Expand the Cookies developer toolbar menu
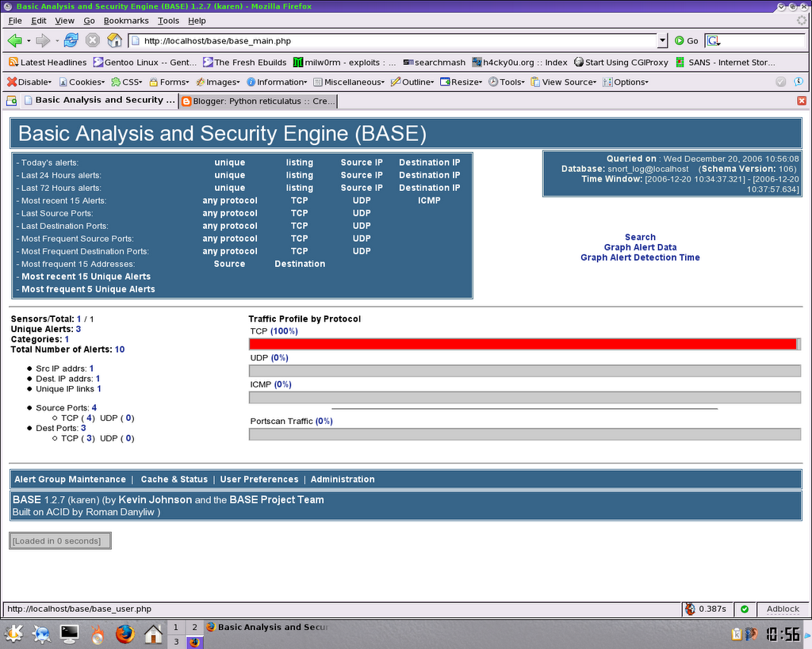This screenshot has height=649, width=812. 82,82
